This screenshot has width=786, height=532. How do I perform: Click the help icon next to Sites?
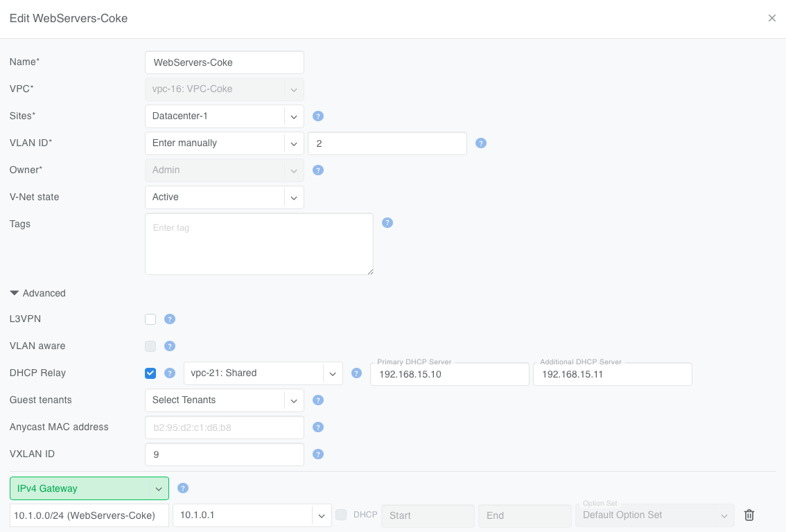[318, 116]
